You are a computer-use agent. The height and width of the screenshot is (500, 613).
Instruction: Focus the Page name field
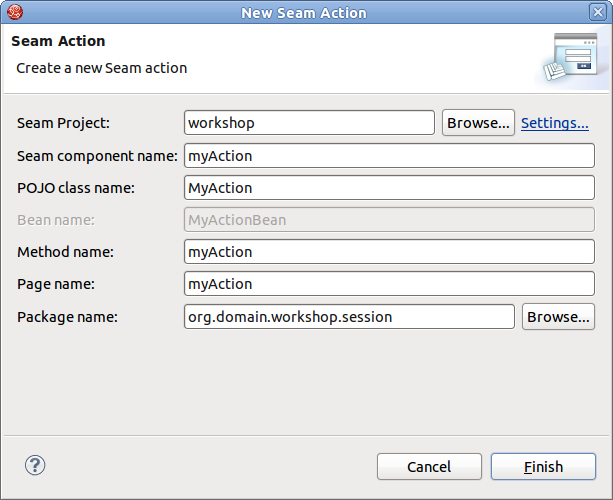point(389,284)
